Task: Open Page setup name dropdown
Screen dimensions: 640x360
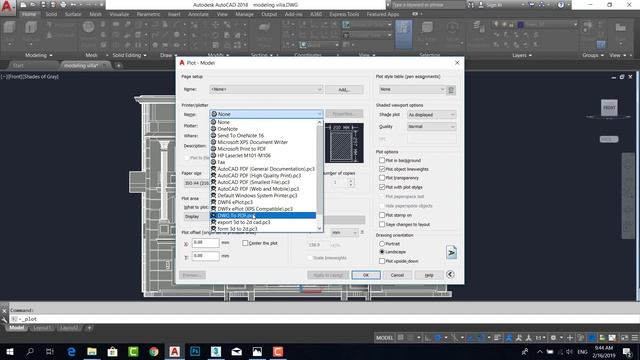Action: tap(266, 89)
